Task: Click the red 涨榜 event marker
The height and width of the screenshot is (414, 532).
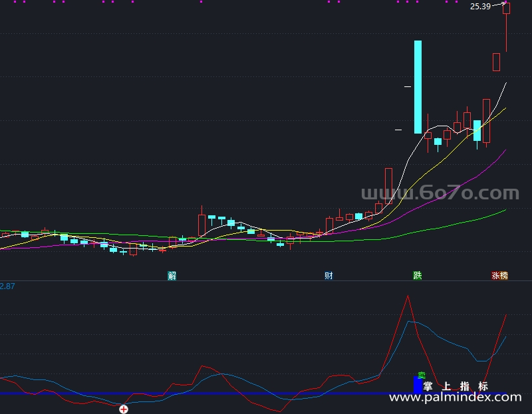Action: coord(500,275)
